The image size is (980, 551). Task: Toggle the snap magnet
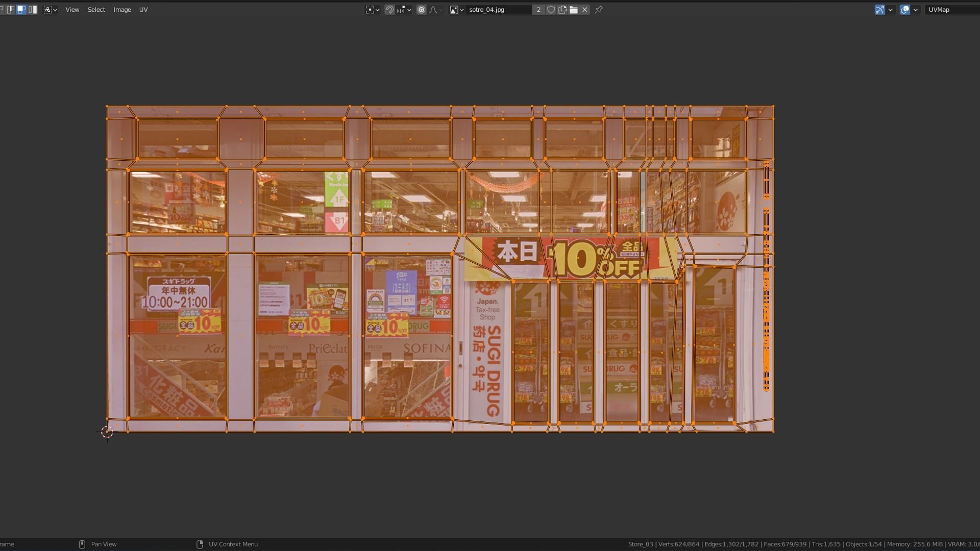(389, 10)
